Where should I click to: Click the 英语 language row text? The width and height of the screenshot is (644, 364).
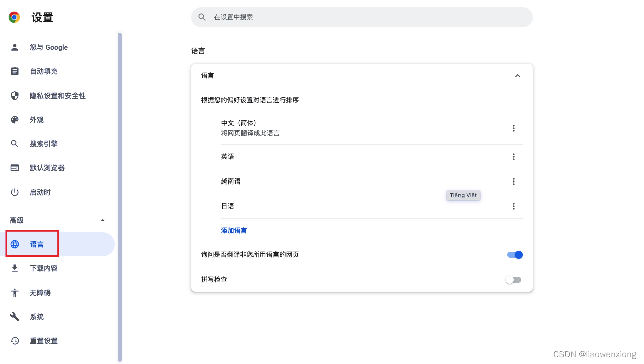tap(227, 157)
